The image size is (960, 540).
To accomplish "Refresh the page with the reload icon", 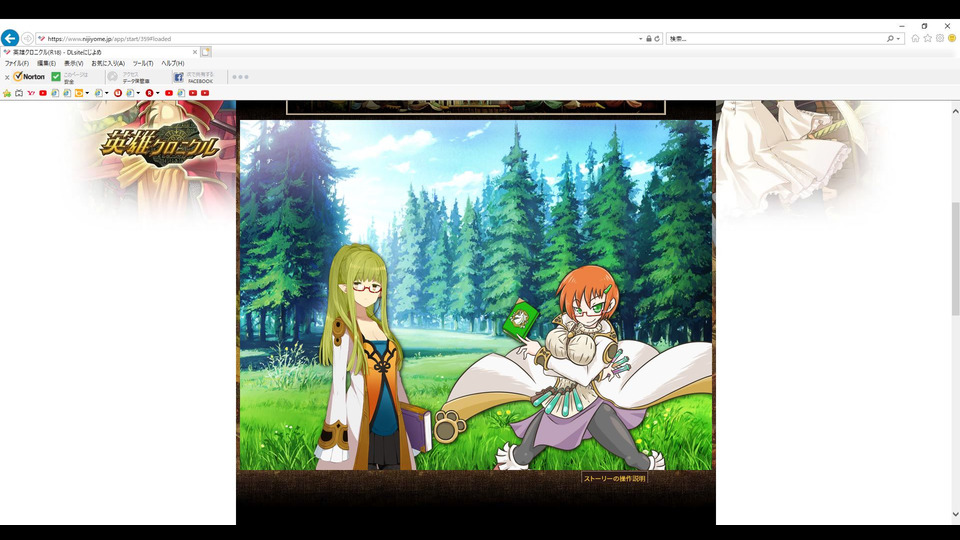I will (657, 39).
